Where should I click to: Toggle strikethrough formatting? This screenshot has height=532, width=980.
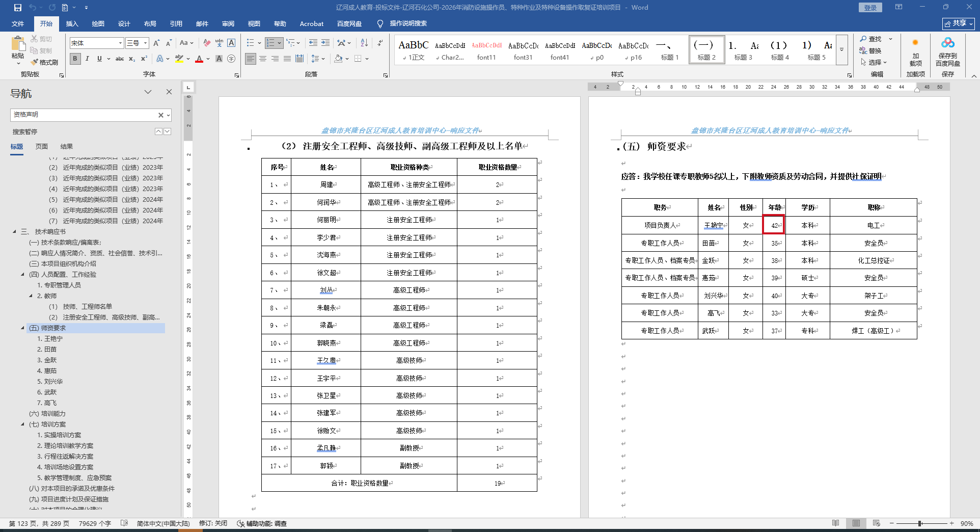click(120, 59)
